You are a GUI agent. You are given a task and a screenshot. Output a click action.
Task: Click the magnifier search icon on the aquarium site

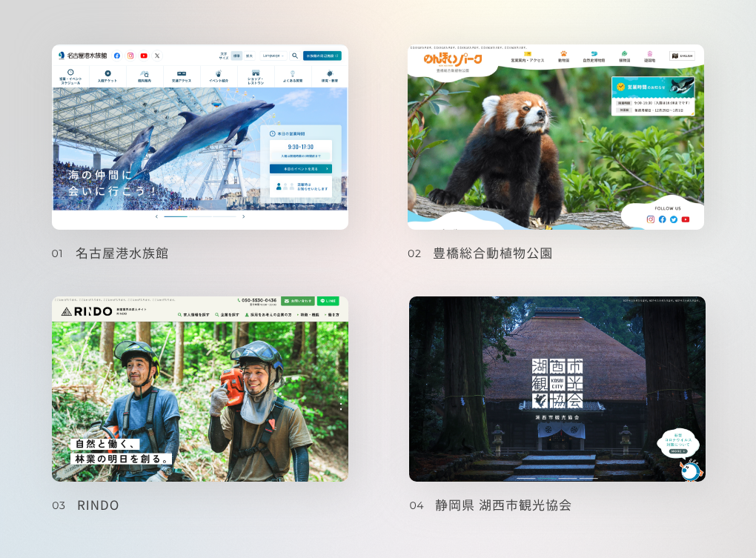294,56
